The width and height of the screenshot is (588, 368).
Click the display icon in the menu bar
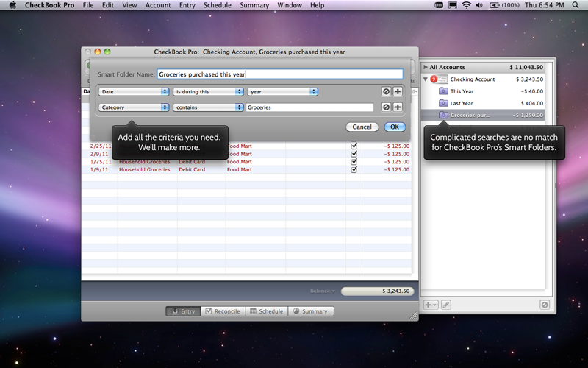point(453,5)
